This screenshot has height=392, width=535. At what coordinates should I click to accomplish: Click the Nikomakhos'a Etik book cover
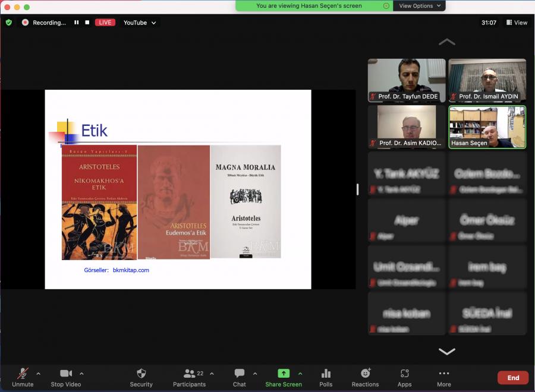(99, 203)
